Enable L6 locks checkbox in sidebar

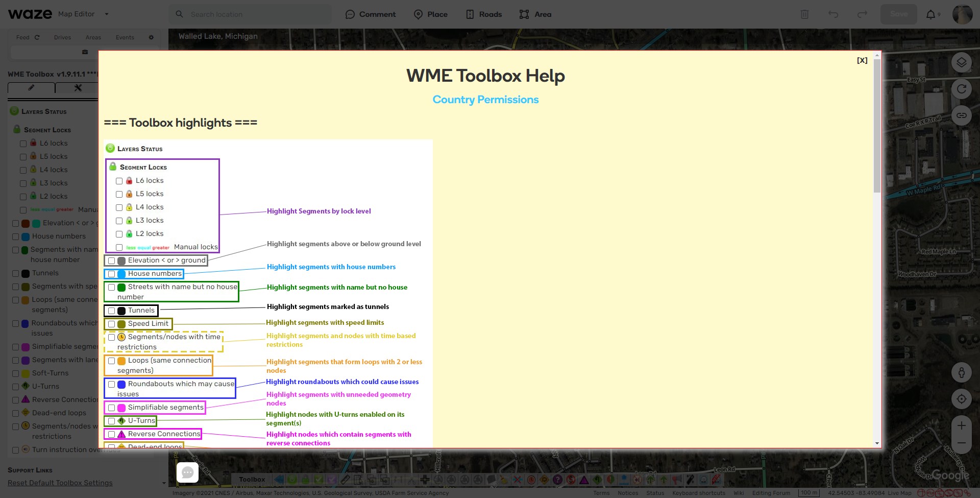click(23, 144)
